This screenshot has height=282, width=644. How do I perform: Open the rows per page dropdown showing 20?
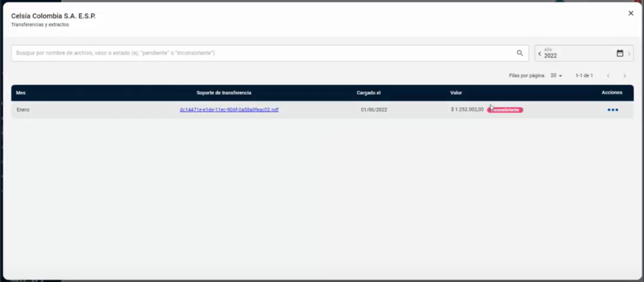click(x=556, y=75)
